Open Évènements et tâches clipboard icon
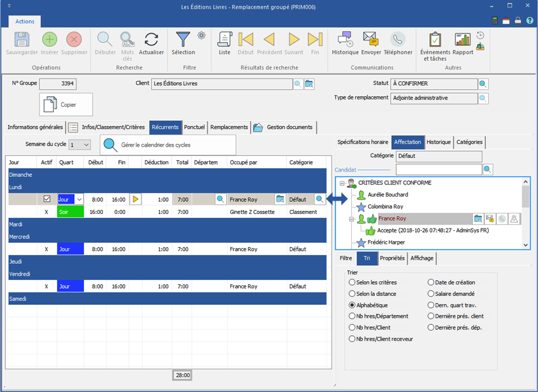Image resolution: width=538 pixels, height=392 pixels. click(x=435, y=39)
